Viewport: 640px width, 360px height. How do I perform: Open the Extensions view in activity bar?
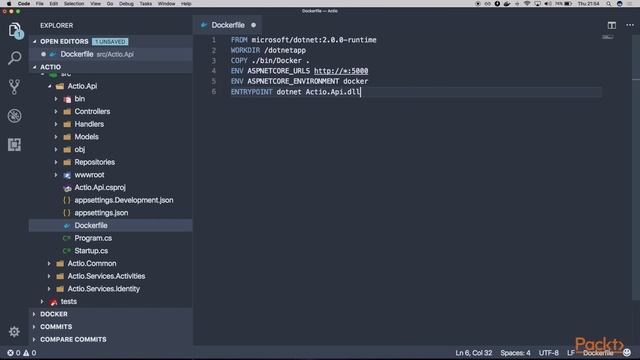coord(15,144)
